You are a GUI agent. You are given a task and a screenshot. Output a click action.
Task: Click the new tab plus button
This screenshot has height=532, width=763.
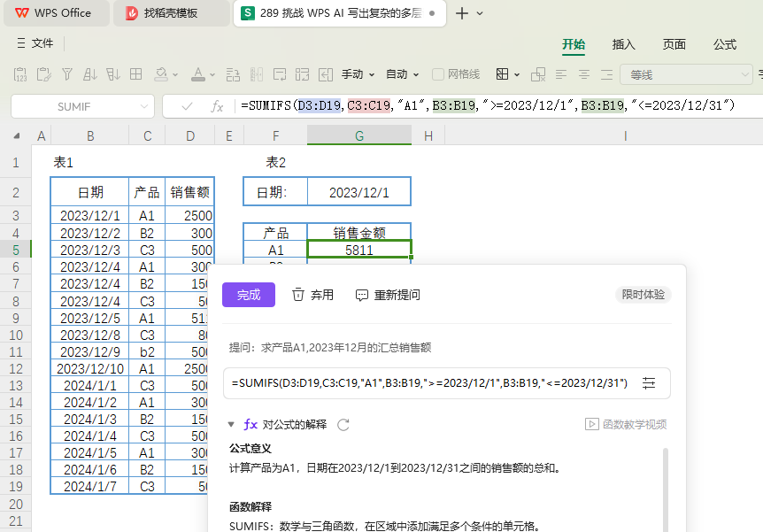462,13
